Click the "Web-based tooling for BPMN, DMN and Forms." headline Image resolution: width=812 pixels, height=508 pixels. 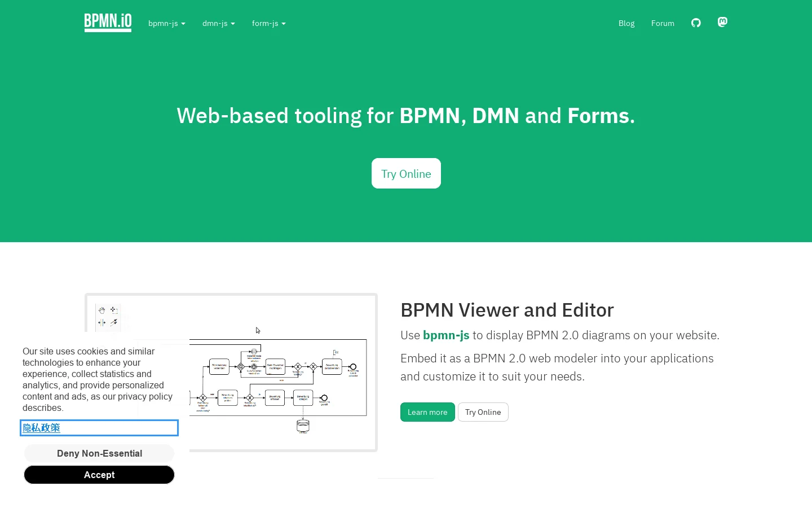(x=406, y=116)
